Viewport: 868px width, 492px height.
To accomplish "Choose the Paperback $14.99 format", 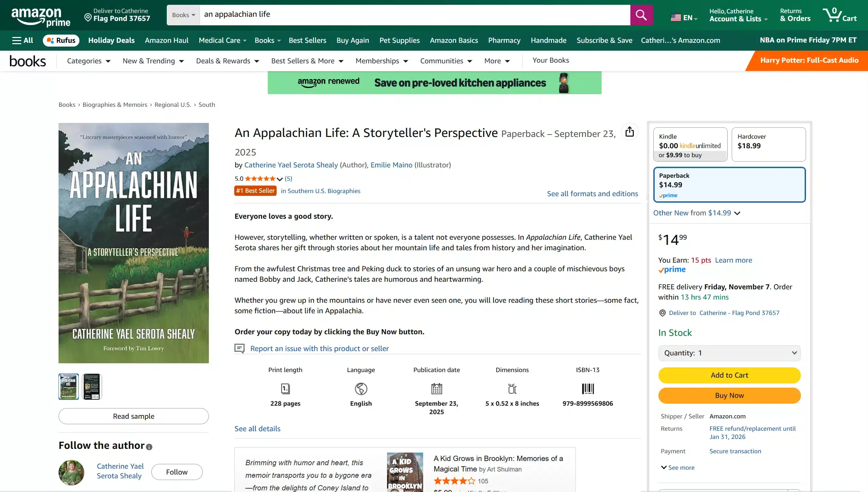I will (729, 185).
